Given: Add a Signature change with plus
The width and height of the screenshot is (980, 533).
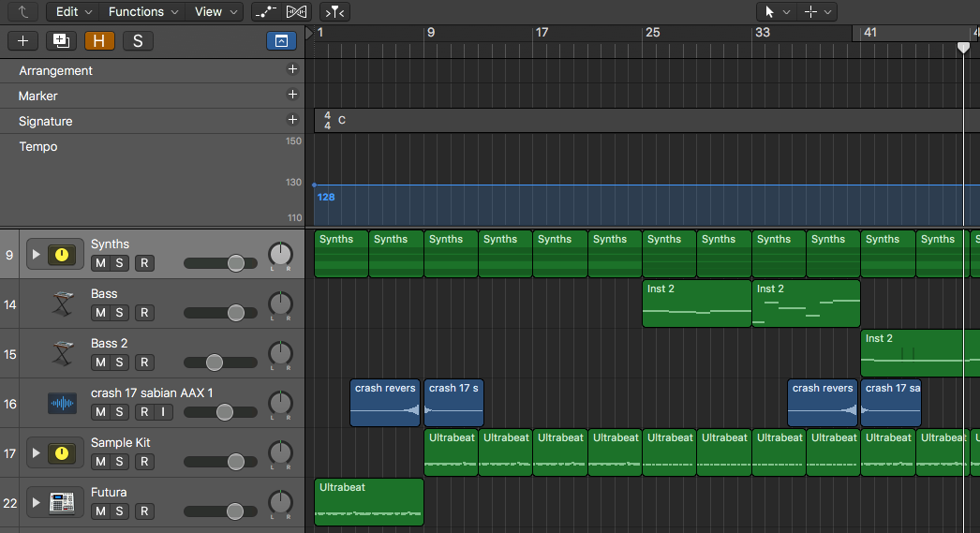Looking at the screenshot, I should point(292,119).
